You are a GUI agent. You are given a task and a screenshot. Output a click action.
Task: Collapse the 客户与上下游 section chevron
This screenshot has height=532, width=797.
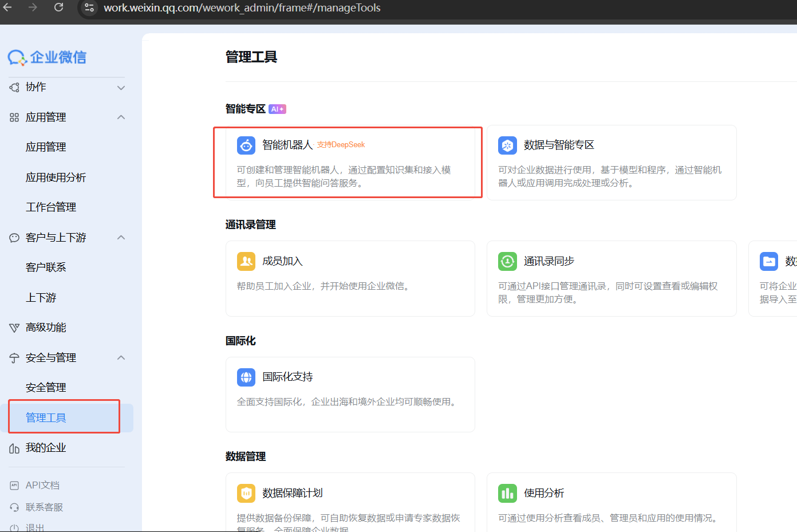pos(121,238)
